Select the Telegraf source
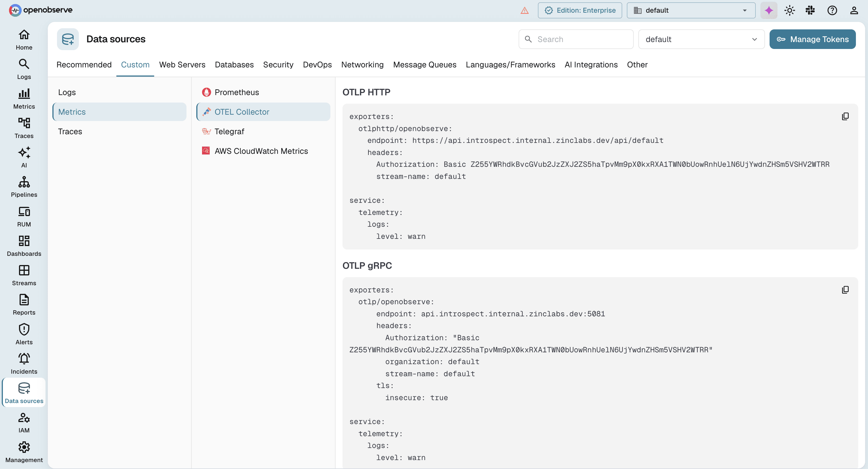The height and width of the screenshot is (469, 868). 263,132
